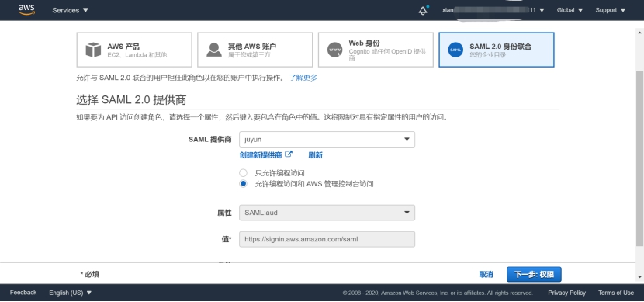Click the external link icon beside 创建新提供商
Screen dimensions: 644x302
click(289, 154)
